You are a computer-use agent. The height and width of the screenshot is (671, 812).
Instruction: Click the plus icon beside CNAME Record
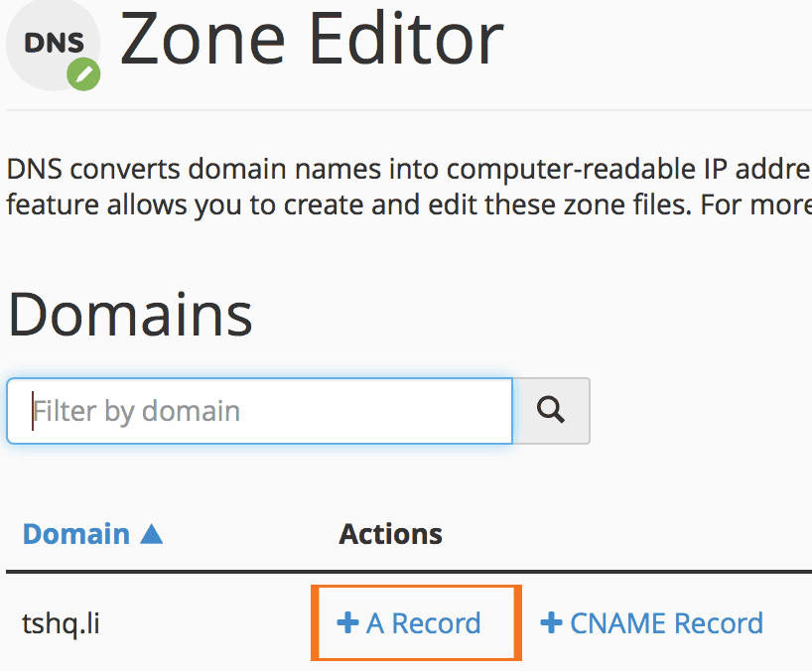(551, 622)
